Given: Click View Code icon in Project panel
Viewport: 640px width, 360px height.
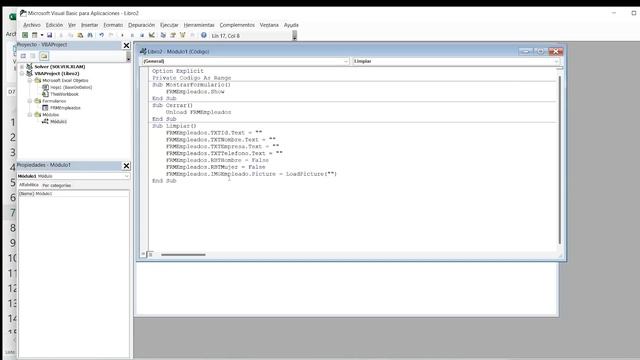Looking at the screenshot, I should (x=23, y=56).
